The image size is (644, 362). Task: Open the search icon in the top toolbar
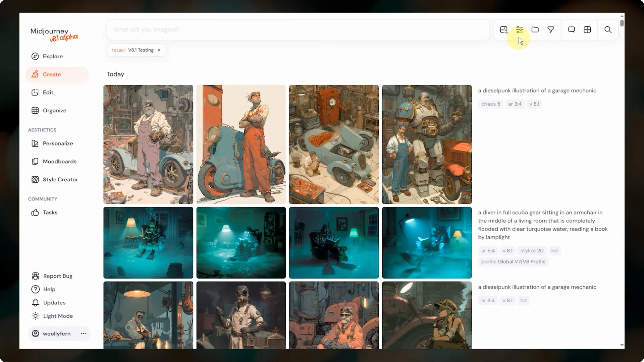point(607,29)
